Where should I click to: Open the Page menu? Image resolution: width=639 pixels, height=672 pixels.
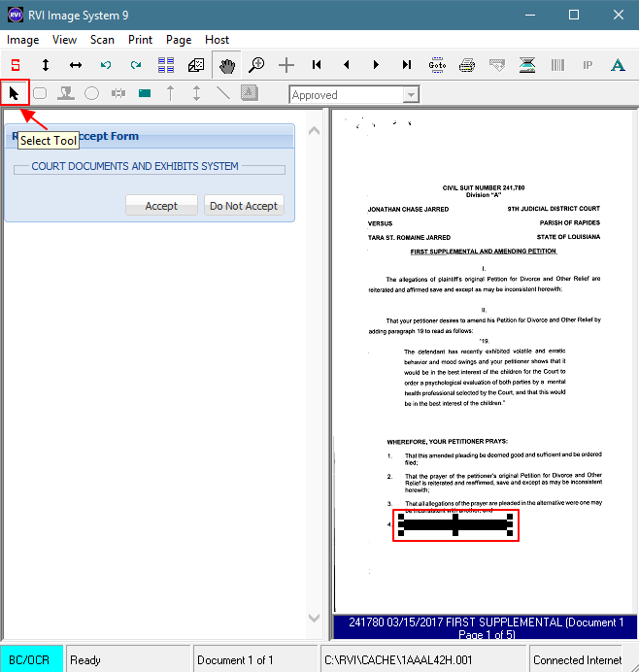pos(179,40)
